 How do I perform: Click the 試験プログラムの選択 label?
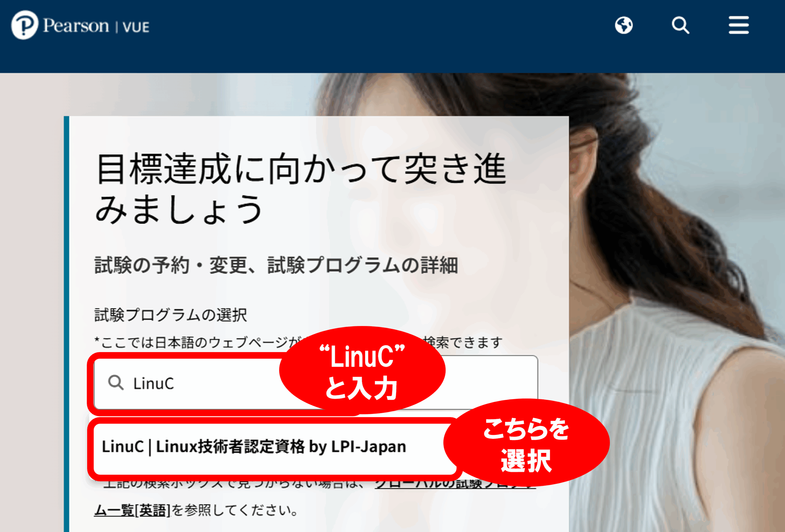(x=170, y=315)
